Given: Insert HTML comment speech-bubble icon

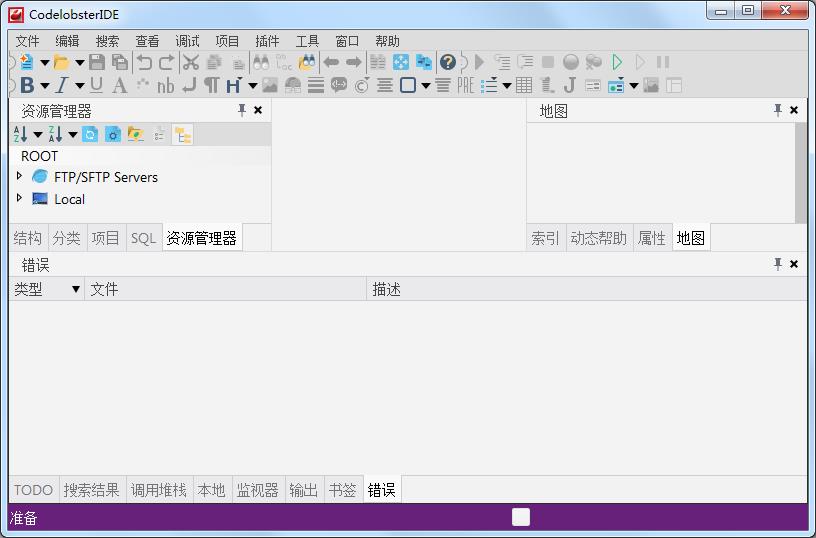Looking at the screenshot, I should 339,85.
